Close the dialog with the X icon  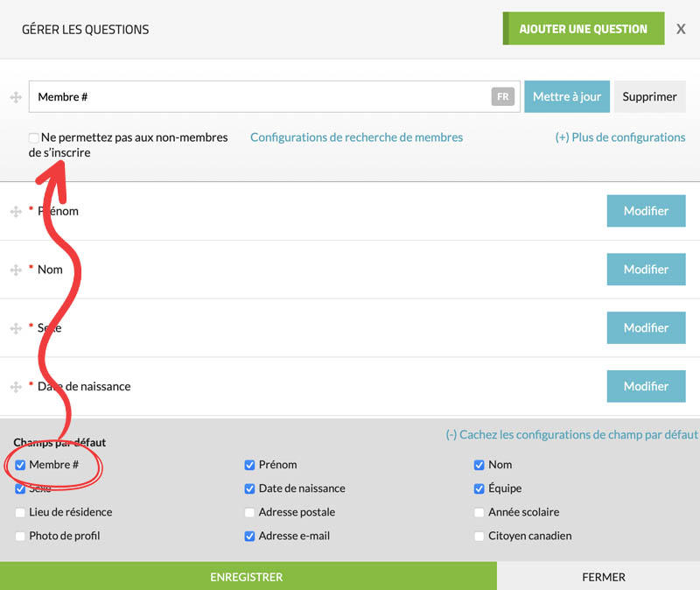(x=681, y=29)
